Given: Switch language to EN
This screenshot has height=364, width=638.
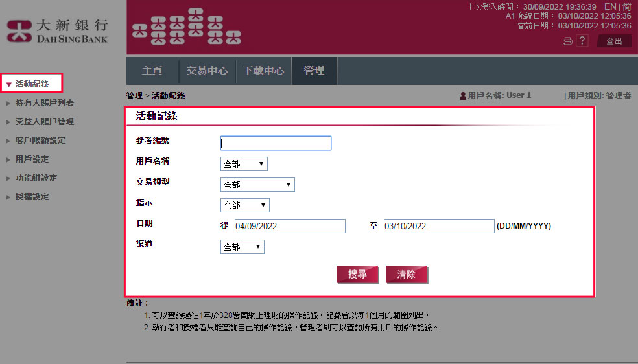Looking at the screenshot, I should (x=610, y=6).
